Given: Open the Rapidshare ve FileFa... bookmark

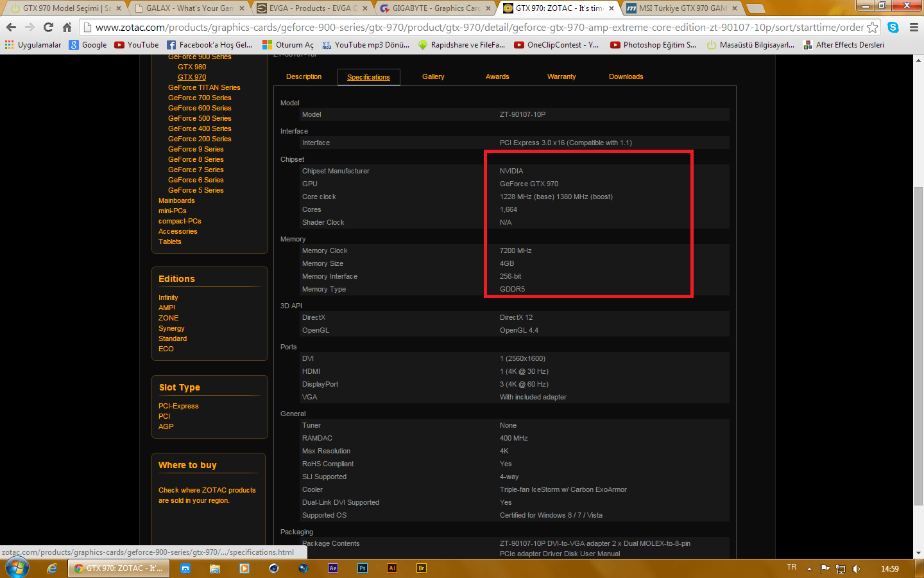Looking at the screenshot, I should pyautogui.click(x=461, y=45).
